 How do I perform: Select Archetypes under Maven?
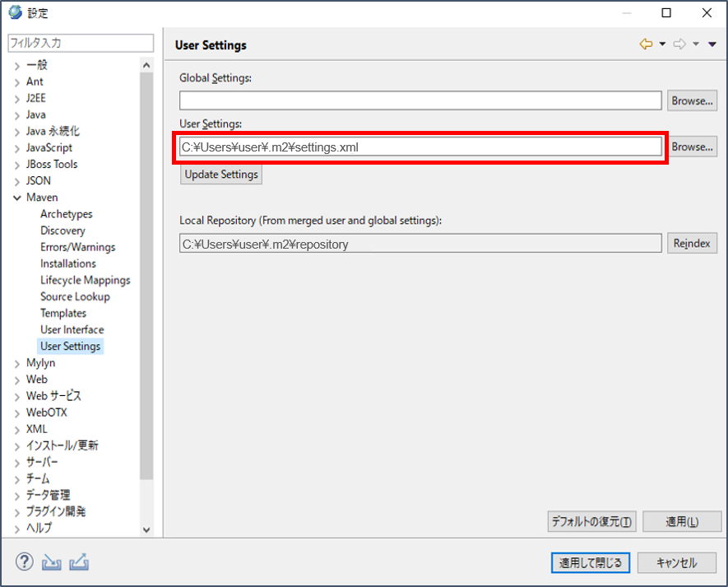coord(66,214)
